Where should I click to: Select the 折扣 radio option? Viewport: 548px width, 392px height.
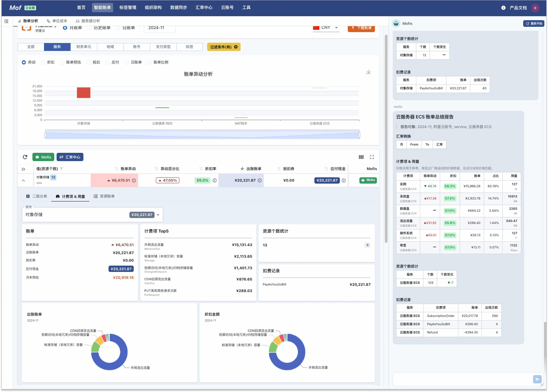(x=48, y=62)
